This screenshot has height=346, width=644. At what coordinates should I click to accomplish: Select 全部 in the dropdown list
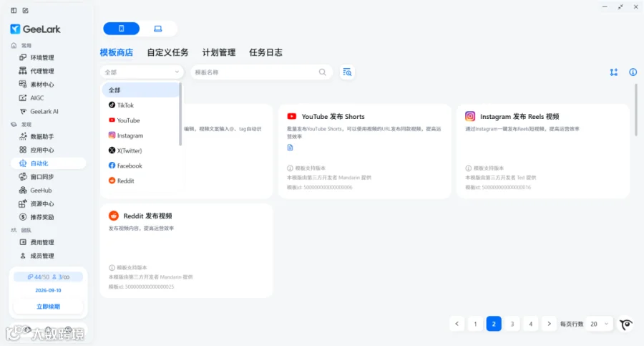click(x=140, y=90)
